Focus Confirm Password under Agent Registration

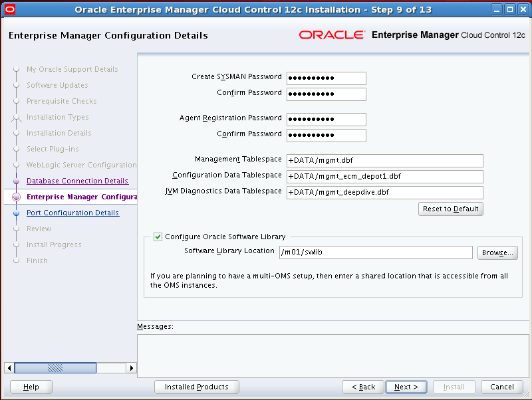(326, 136)
